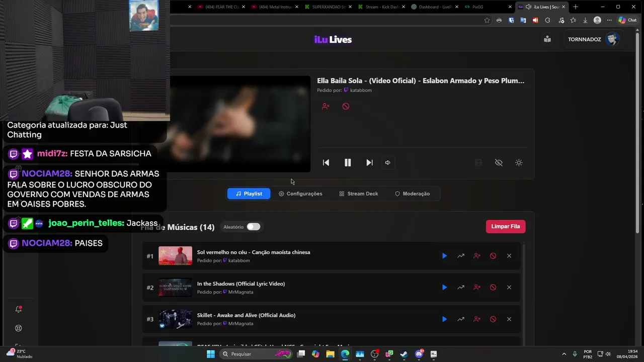
Task: Open the Stream Deck tab
Action: coord(358,194)
